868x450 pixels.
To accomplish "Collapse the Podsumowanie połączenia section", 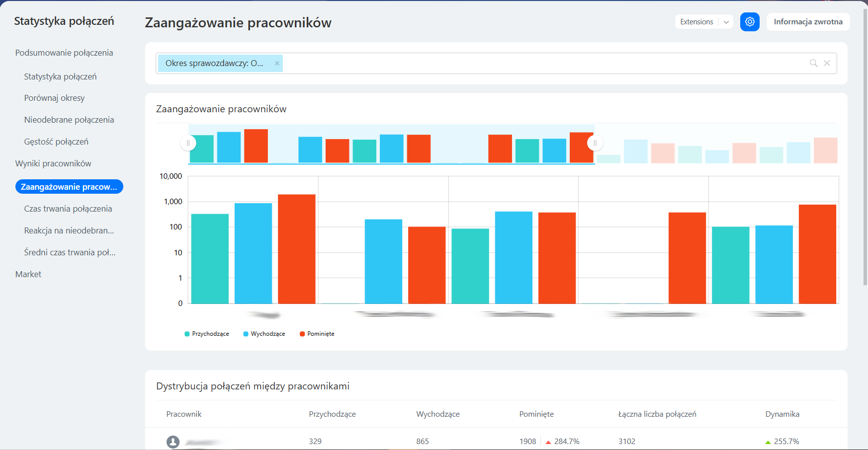I will coord(64,53).
